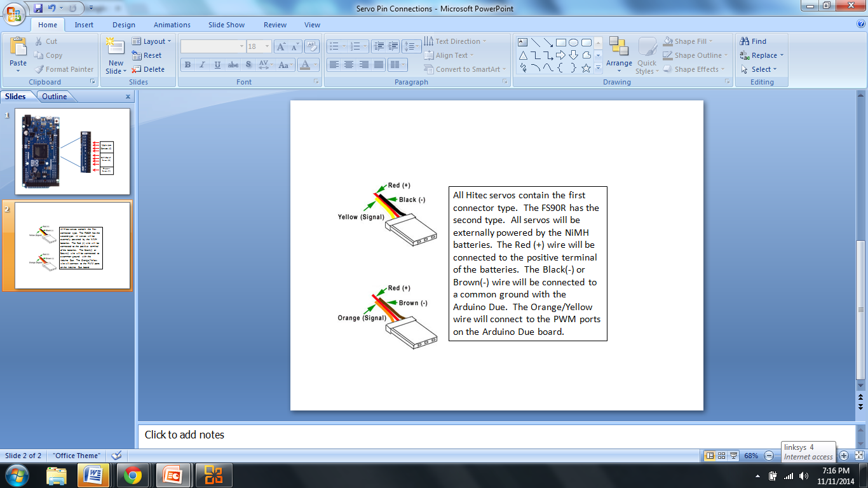Screen dimensions: 868x488
Task: Click the Find button
Action: tap(754, 41)
